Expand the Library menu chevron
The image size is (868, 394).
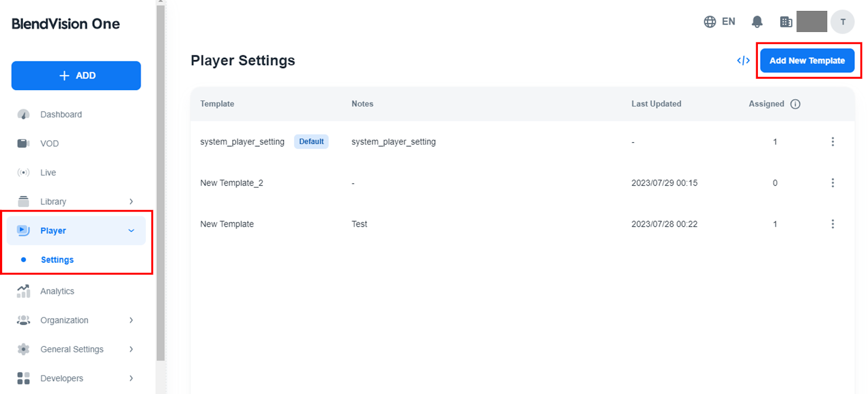(131, 201)
